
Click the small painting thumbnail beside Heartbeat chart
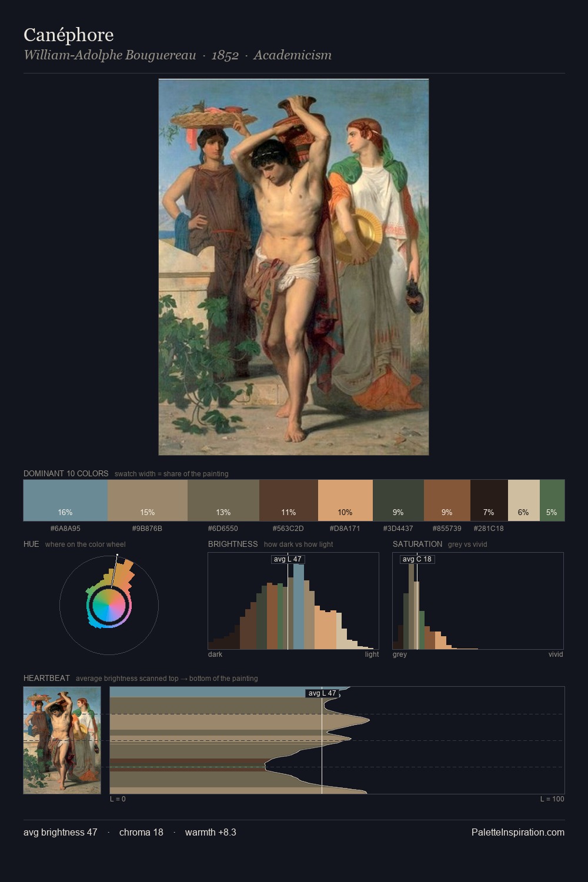tap(62, 740)
